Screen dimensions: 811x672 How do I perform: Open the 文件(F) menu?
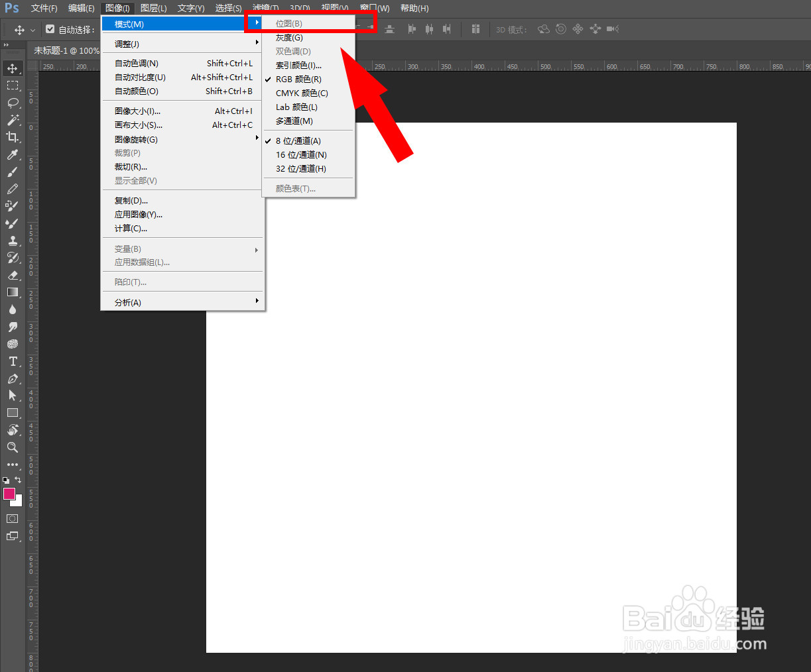44,8
